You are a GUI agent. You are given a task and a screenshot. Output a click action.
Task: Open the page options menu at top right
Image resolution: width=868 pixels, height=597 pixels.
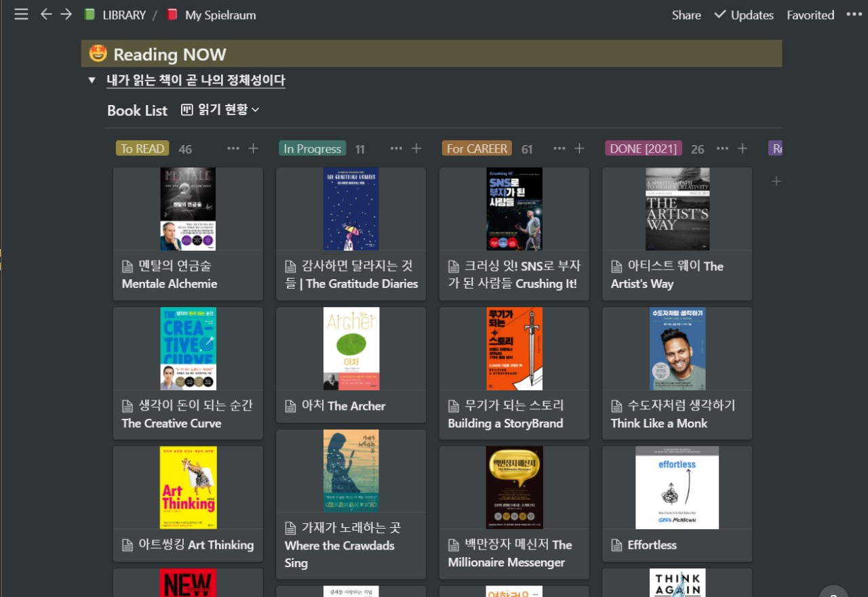[x=854, y=14]
